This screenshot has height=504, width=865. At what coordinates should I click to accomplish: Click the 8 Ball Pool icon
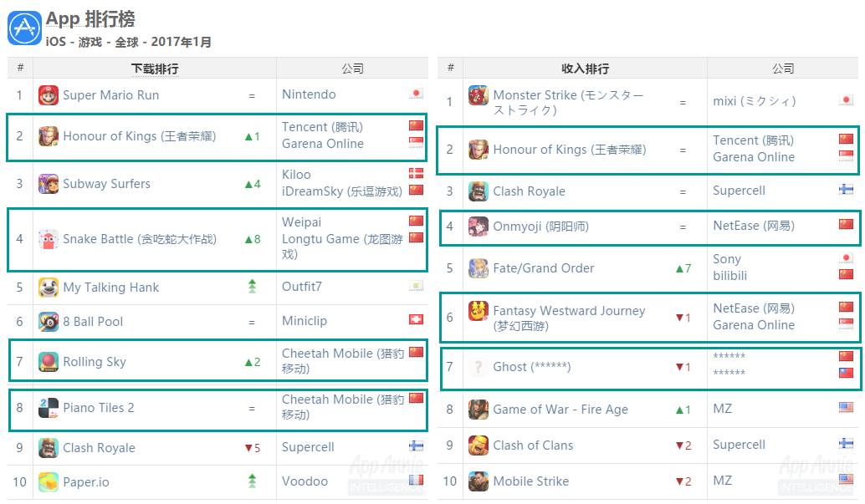click(x=49, y=321)
